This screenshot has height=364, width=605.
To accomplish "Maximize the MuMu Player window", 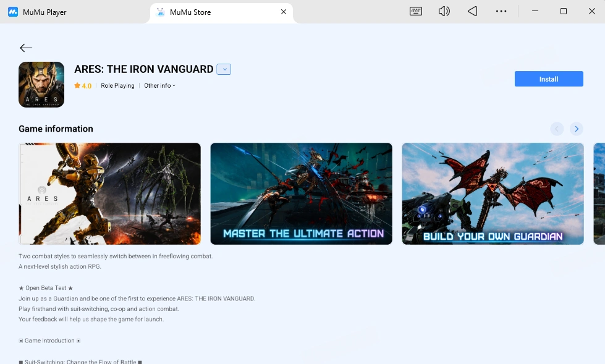I will [564, 11].
